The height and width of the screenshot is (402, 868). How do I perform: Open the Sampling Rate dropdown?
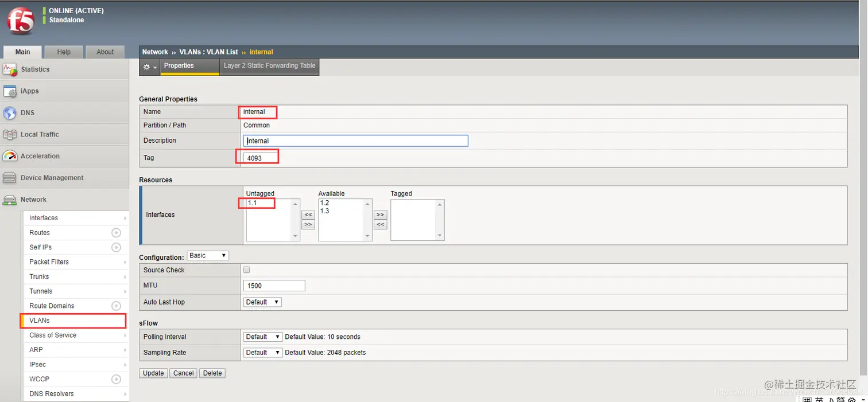(263, 353)
